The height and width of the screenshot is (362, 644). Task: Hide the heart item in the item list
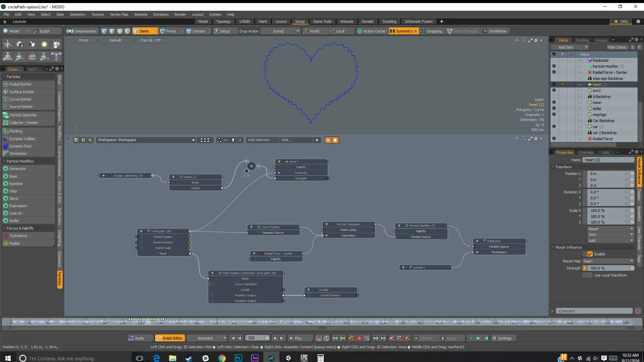[x=554, y=84]
